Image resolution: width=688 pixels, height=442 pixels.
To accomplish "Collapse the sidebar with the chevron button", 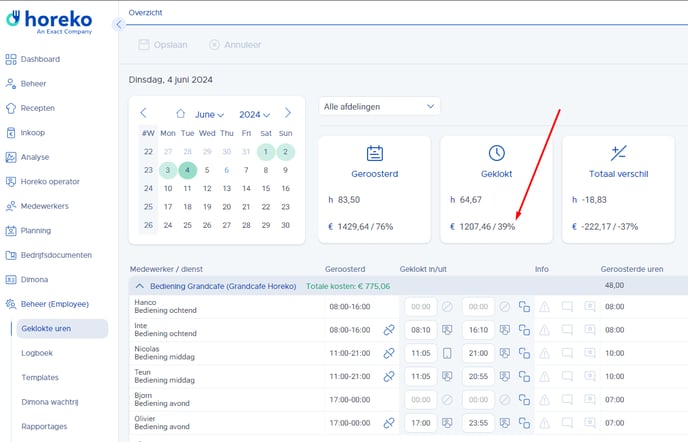I will [x=118, y=25].
